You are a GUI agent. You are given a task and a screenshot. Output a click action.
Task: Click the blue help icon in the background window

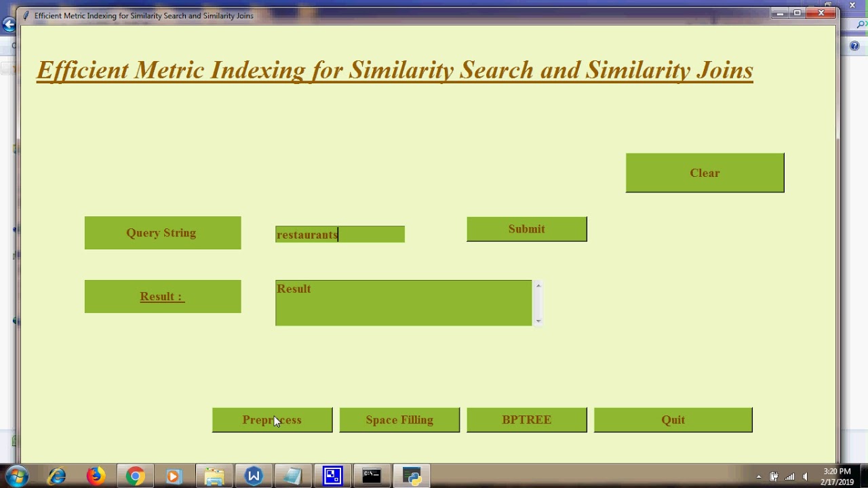pos(854,46)
